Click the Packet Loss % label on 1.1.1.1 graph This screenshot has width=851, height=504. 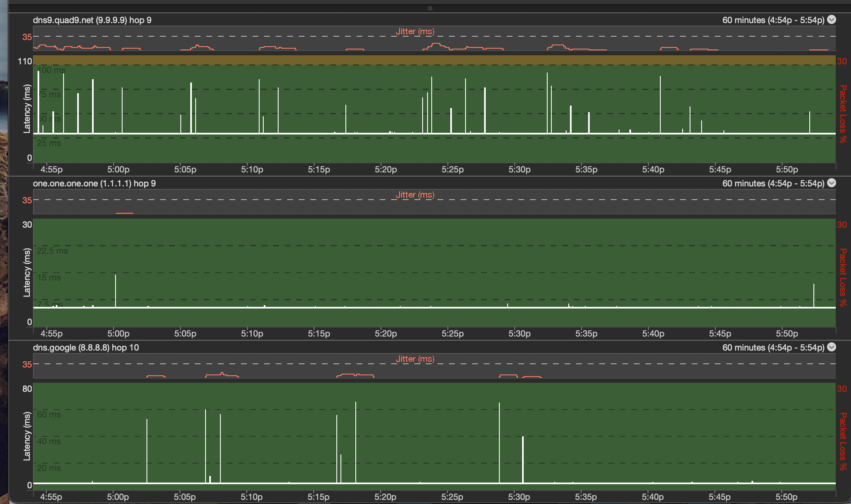point(843,278)
